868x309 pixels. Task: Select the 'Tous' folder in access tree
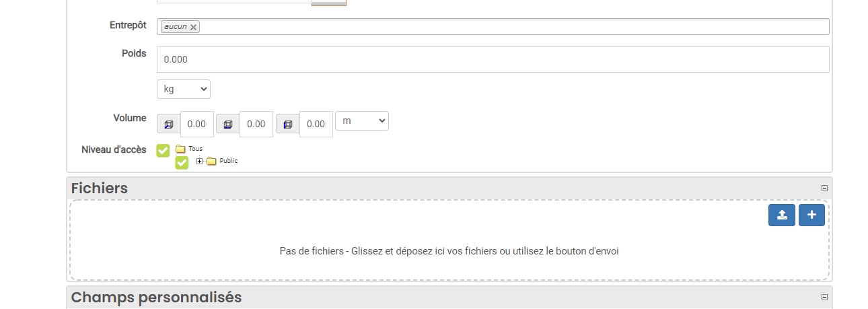click(x=195, y=149)
